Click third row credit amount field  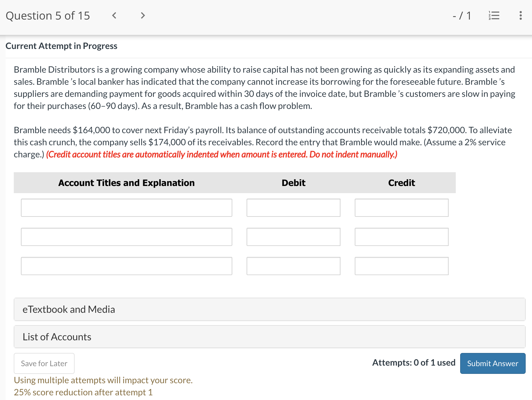pyautogui.click(x=401, y=266)
